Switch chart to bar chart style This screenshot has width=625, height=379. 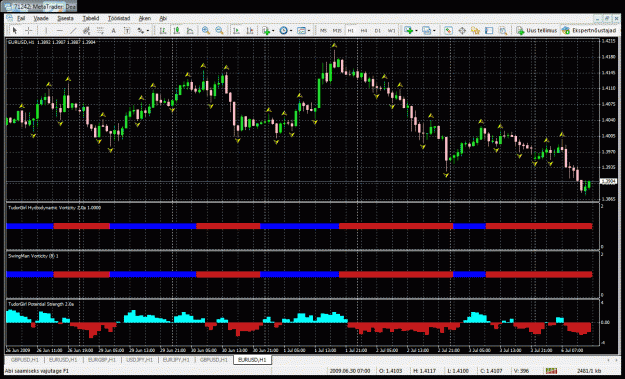(163, 30)
